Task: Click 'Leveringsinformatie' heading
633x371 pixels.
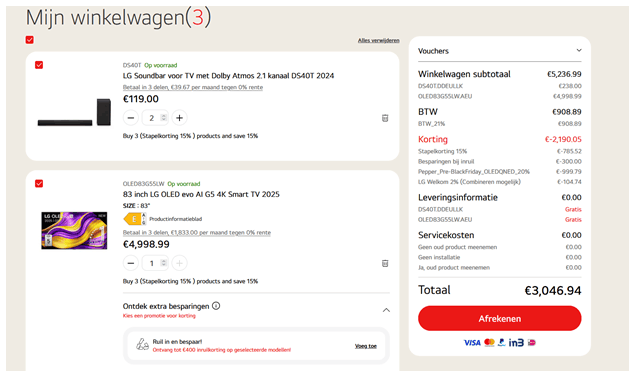Action: (x=458, y=197)
